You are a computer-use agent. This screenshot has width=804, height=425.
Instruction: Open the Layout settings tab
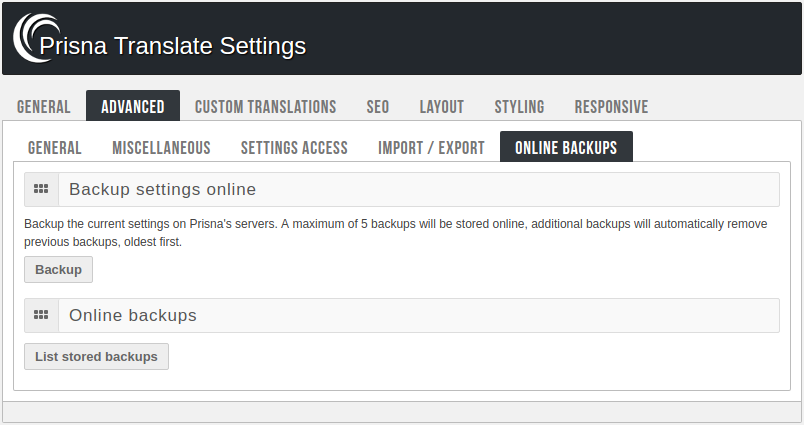tap(441, 107)
